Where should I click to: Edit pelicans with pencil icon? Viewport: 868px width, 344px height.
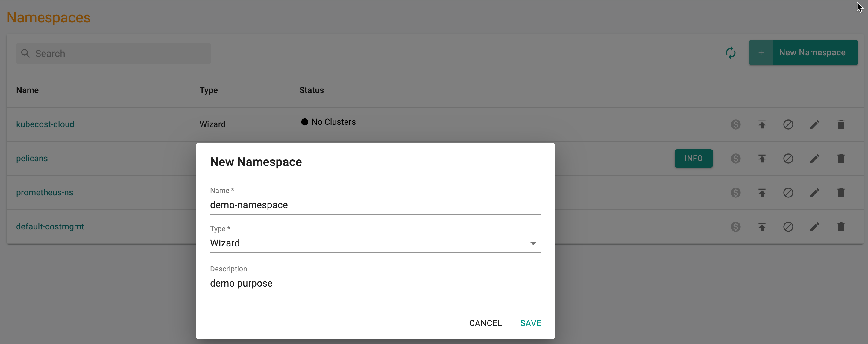(x=814, y=159)
